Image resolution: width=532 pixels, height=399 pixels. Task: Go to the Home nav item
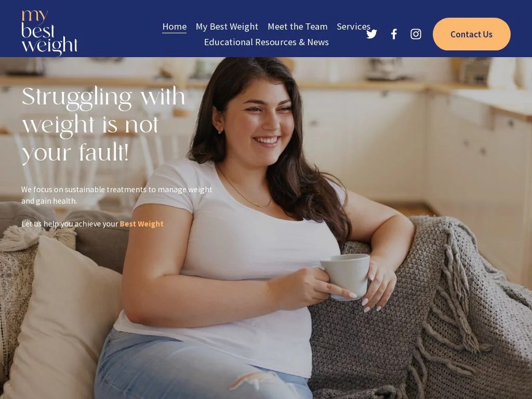tap(175, 26)
